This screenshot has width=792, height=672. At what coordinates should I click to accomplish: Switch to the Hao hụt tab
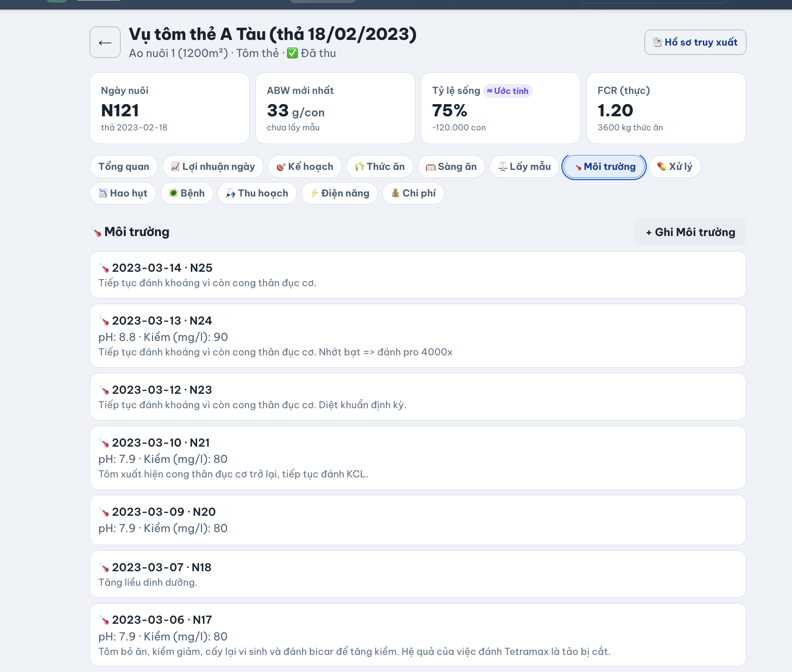[123, 193]
